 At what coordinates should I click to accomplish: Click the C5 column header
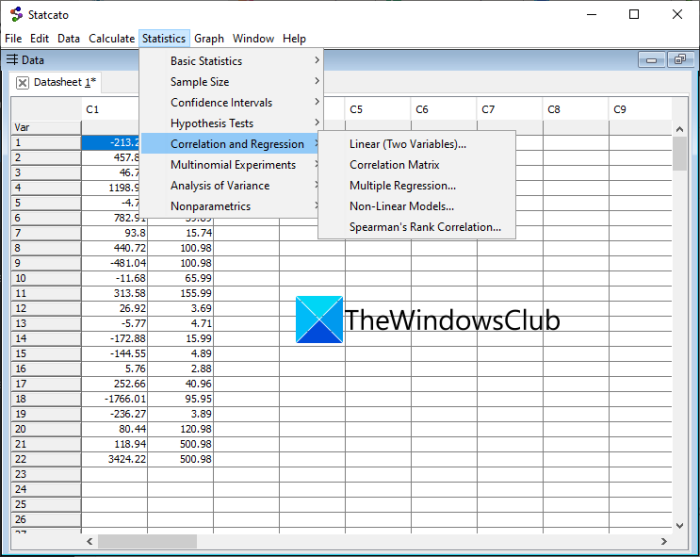[378, 109]
